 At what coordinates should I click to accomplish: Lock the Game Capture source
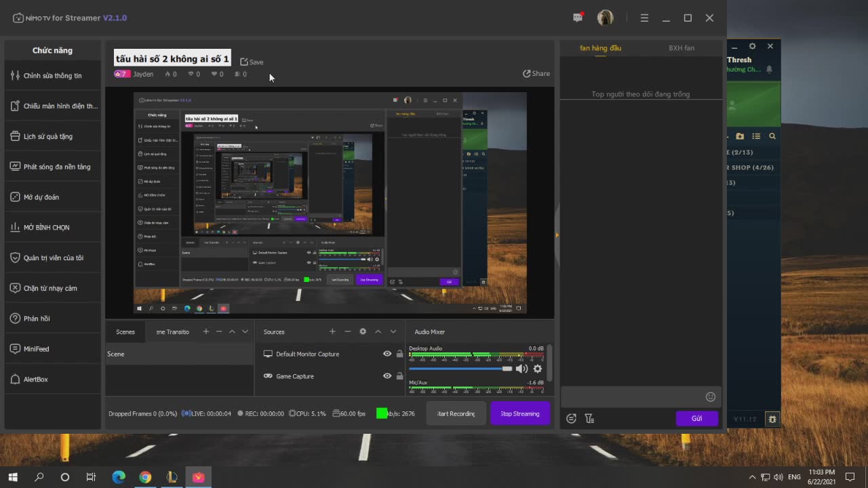point(399,375)
